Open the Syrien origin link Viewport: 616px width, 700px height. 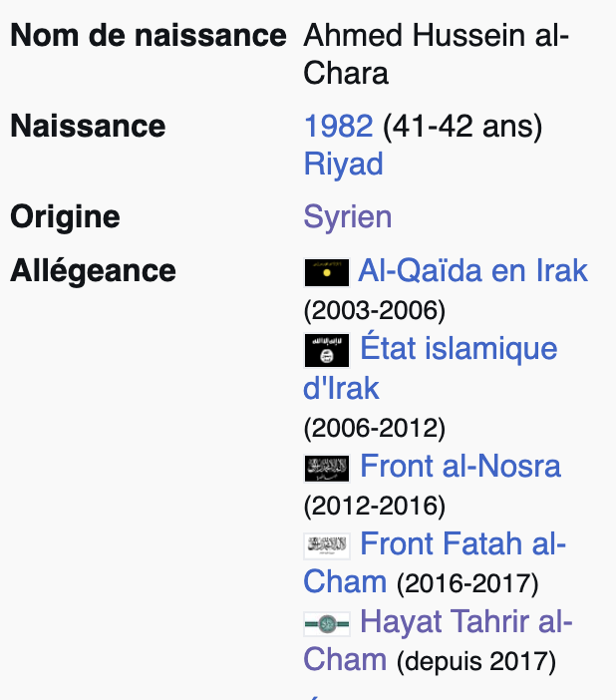coord(347,217)
